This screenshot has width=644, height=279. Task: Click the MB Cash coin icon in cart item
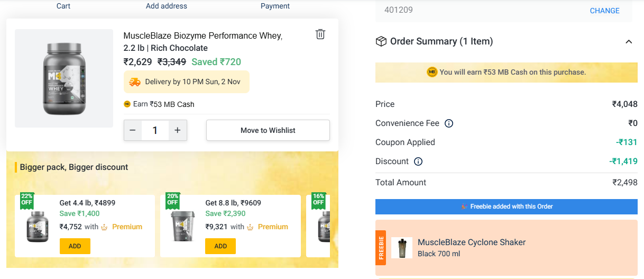pos(127,104)
